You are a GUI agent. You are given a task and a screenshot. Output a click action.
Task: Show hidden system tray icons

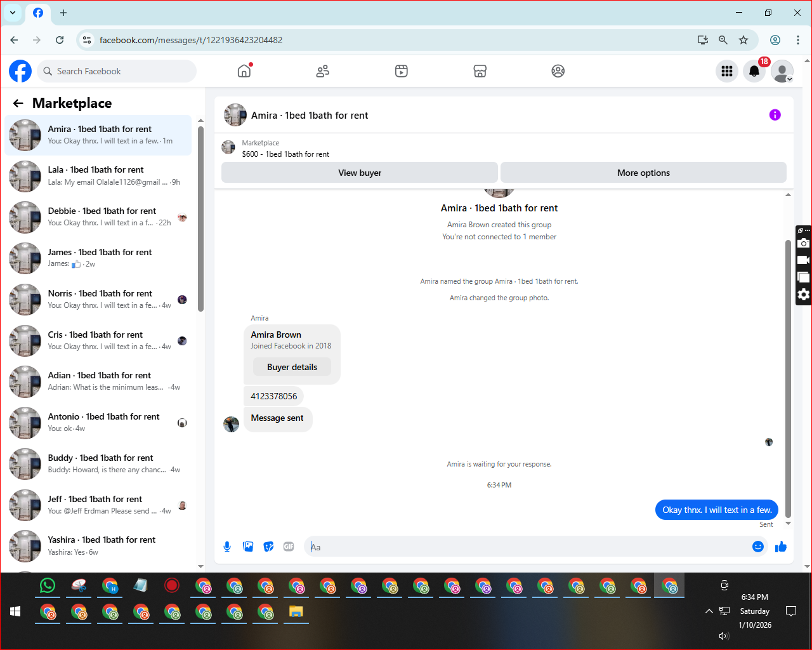pyautogui.click(x=709, y=611)
